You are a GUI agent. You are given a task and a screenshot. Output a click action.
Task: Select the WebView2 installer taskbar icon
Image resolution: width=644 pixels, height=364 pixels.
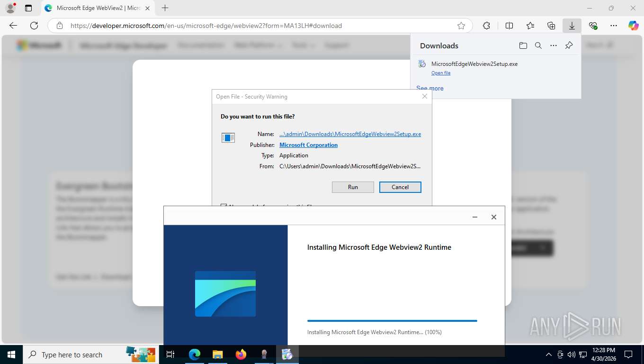[287, 355]
